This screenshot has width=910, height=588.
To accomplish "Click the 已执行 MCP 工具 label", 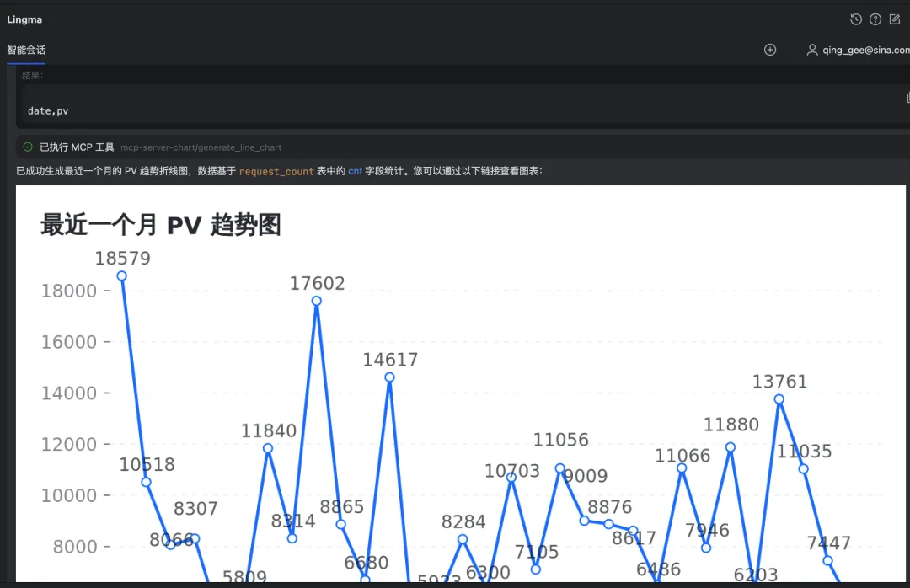I will pyautogui.click(x=77, y=147).
